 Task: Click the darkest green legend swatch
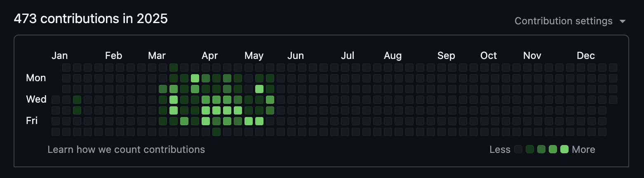530,150
